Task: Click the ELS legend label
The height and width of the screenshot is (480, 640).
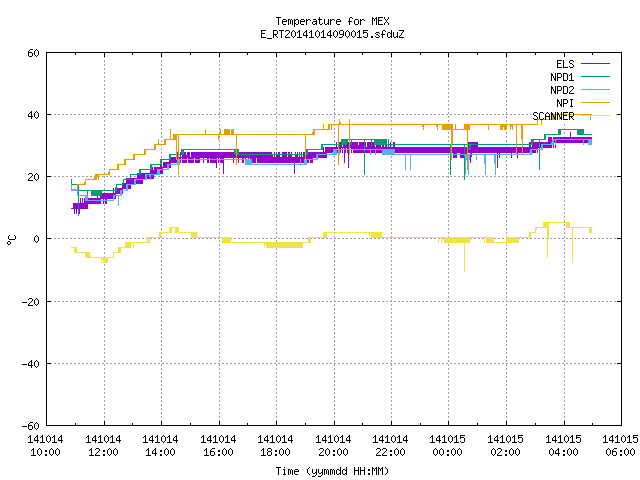Action: [565, 64]
